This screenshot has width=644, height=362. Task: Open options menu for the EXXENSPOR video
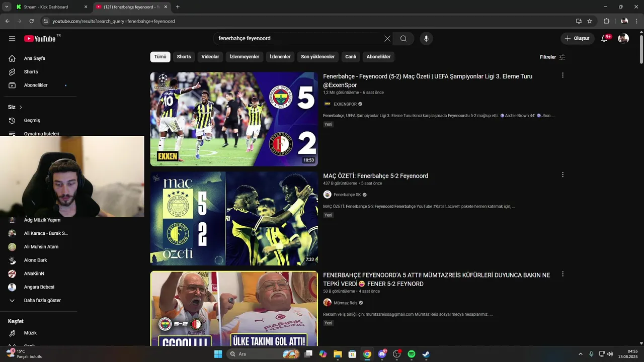562,75
